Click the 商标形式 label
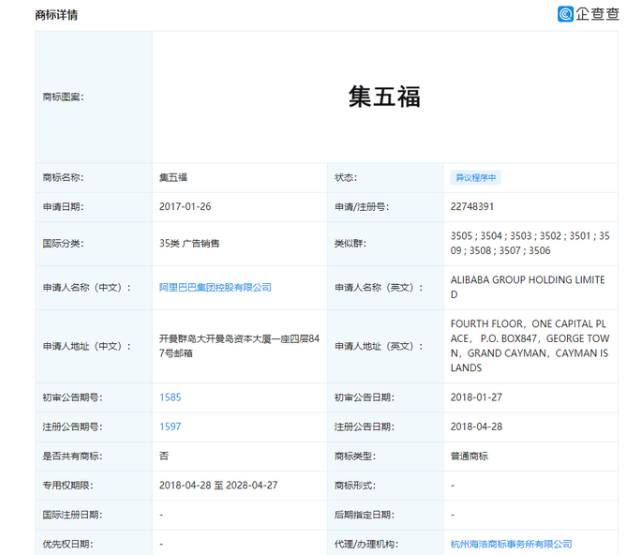Image resolution: width=634 pixels, height=555 pixels. (x=355, y=485)
